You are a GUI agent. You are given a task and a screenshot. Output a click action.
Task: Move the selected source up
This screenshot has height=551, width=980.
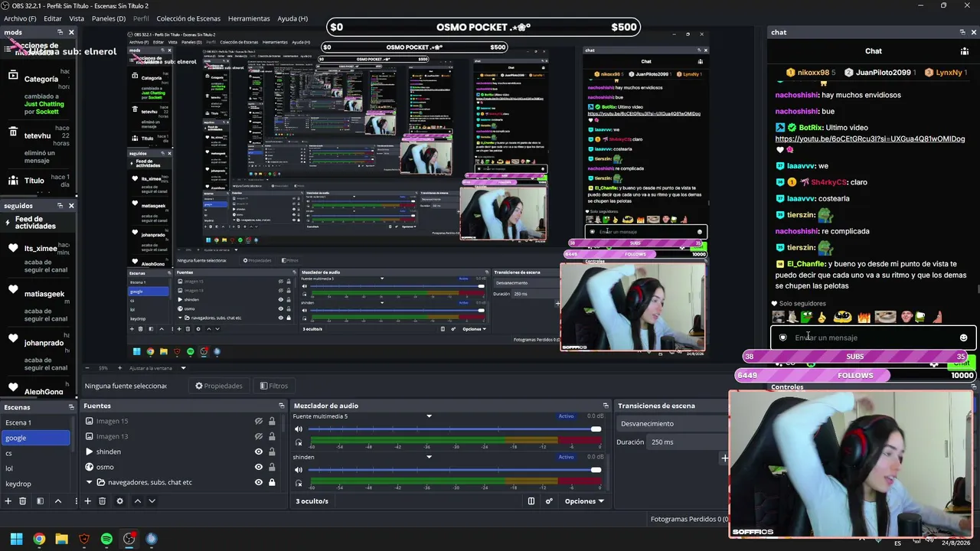click(x=137, y=501)
